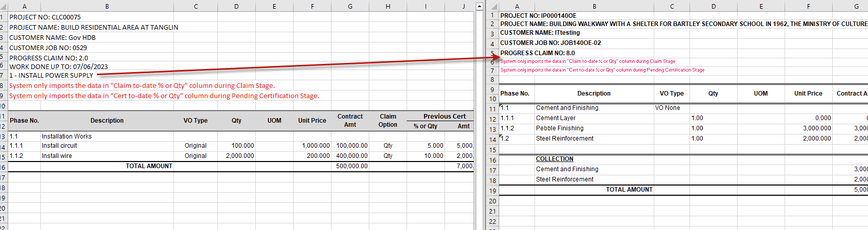Click the 'PROGRESS CLAIM NO: 2.0' cell
868x230 pixels.
[49, 58]
